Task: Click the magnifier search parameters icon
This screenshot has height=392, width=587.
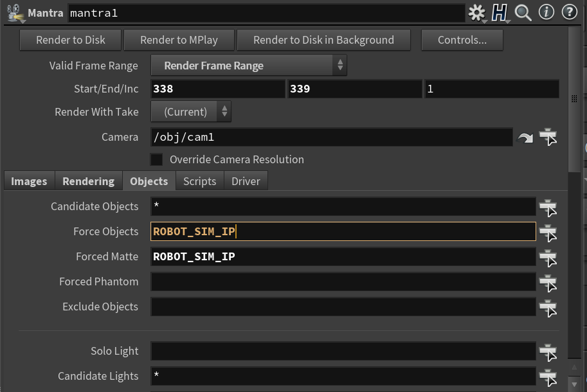Action: point(523,13)
